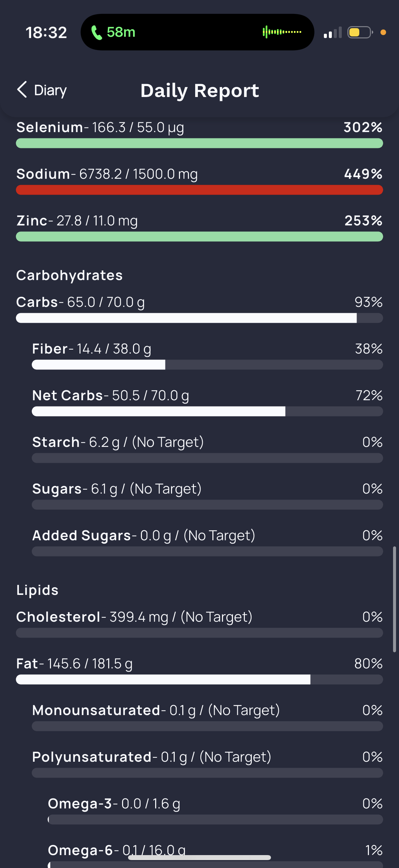Open the Sodium nutrient row

[199, 181]
